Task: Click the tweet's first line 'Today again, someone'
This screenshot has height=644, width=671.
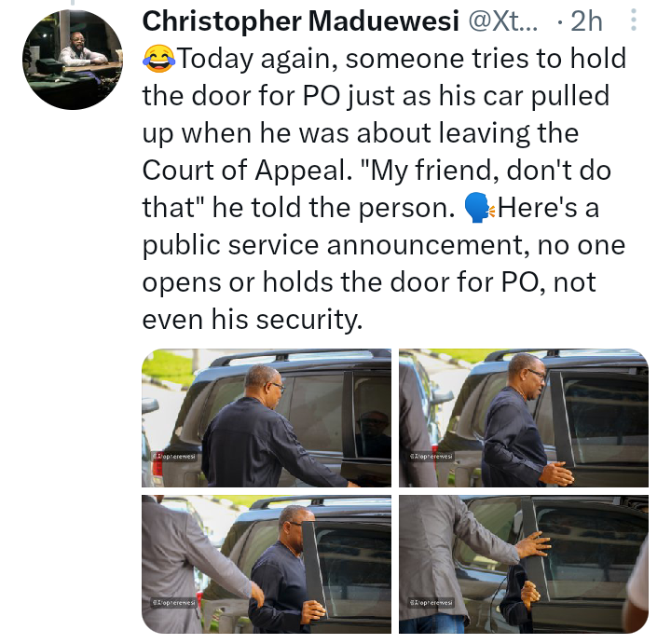Action: pyautogui.click(x=321, y=59)
